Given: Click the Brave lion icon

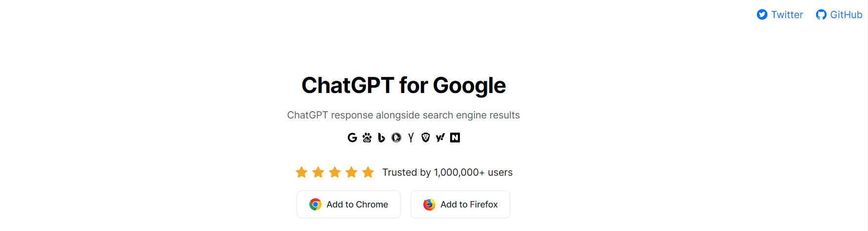Looking at the screenshot, I should (x=426, y=138).
